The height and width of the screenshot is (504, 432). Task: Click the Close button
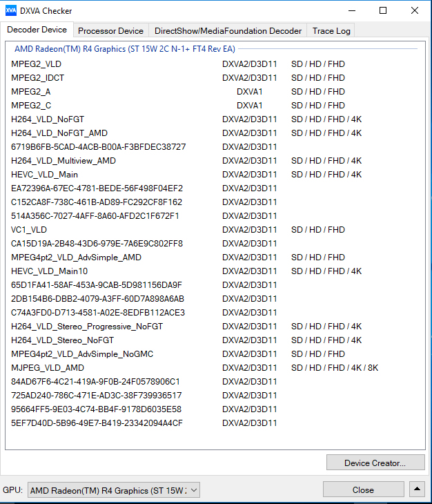pos(363,490)
